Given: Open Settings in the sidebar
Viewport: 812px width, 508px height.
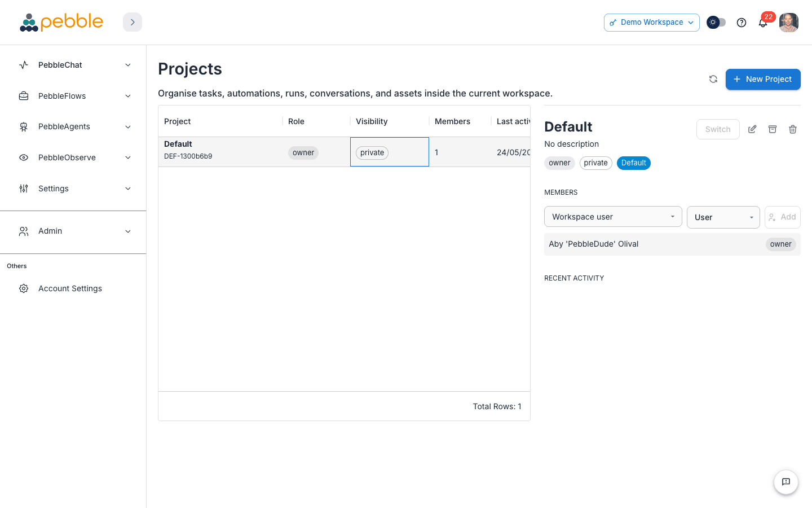Looking at the screenshot, I should point(73,189).
